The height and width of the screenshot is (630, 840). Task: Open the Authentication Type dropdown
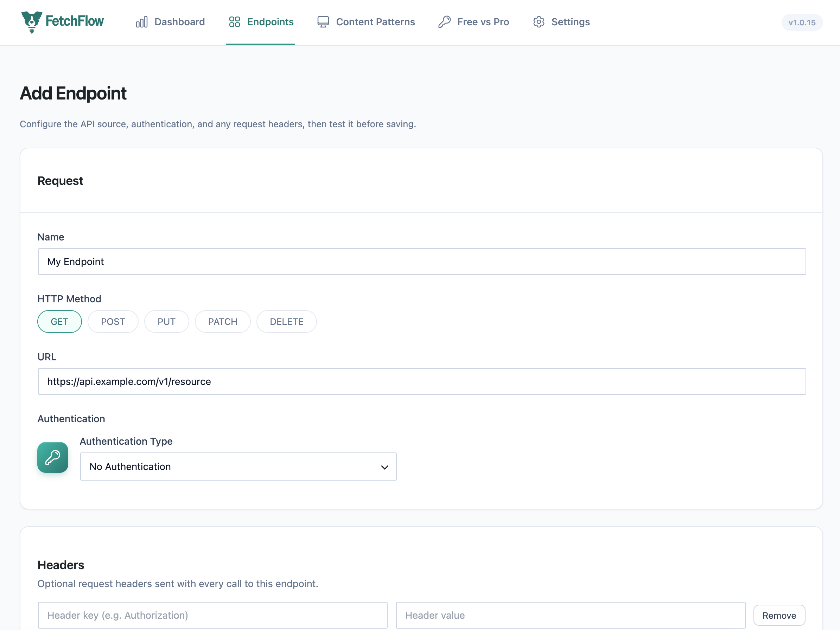point(238,467)
